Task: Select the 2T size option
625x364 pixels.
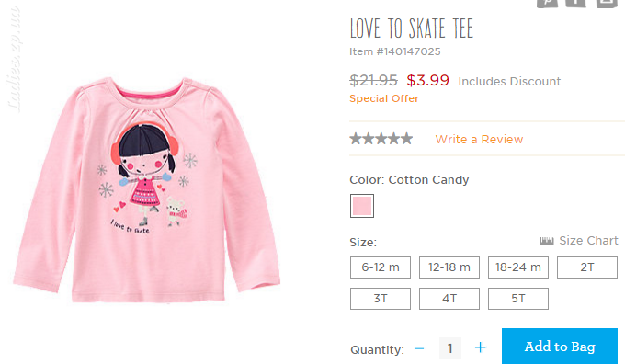Action: coord(587,267)
